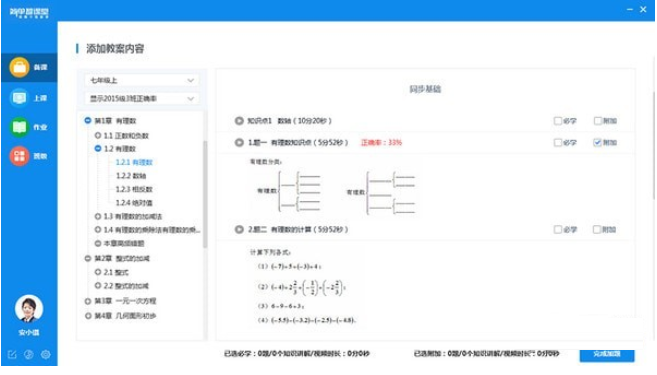The height and width of the screenshot is (375, 657).
Task: Open the 作业 book icon in sidebar
Action: pos(19,127)
